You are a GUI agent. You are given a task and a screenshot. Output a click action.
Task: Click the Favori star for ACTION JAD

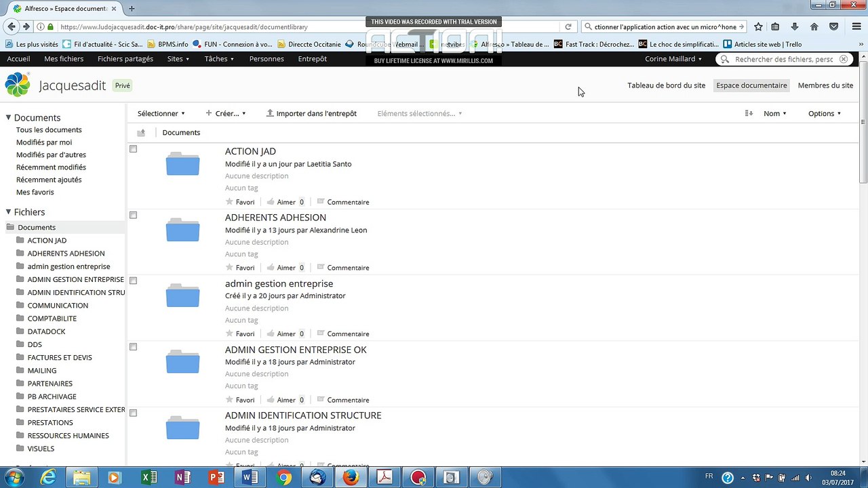coord(229,201)
